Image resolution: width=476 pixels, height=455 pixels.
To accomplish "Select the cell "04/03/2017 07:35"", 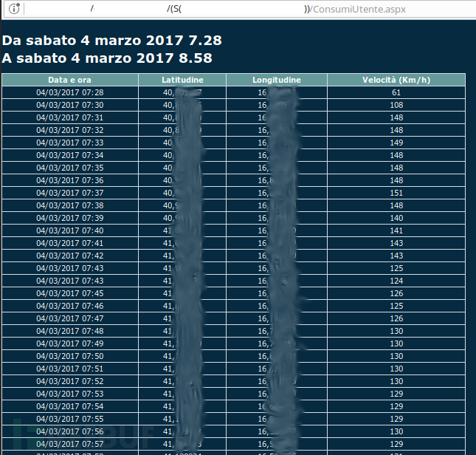I will [70, 168].
